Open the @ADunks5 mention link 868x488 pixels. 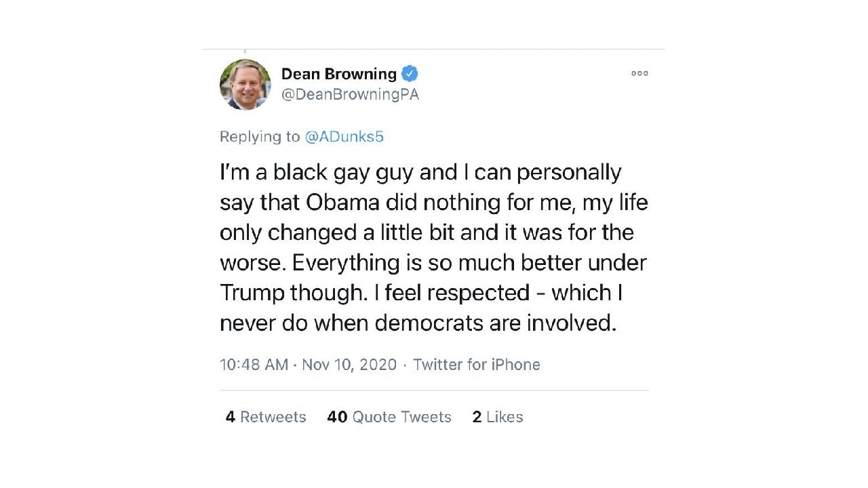click(x=344, y=136)
